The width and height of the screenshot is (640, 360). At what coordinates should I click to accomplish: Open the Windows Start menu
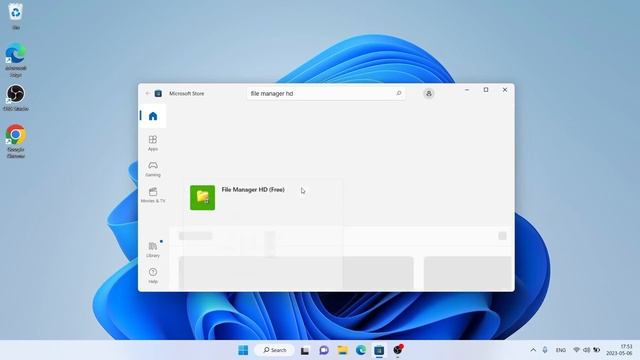click(x=243, y=350)
